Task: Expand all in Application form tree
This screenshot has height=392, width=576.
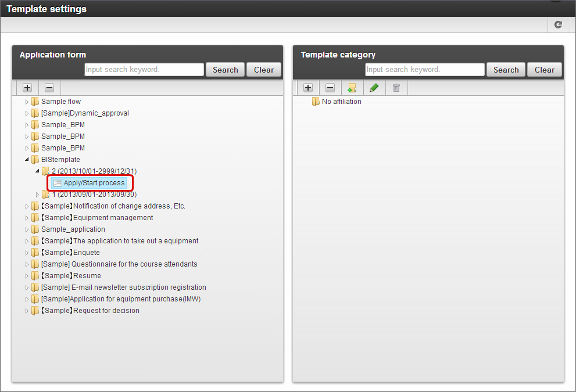Action: (x=27, y=88)
